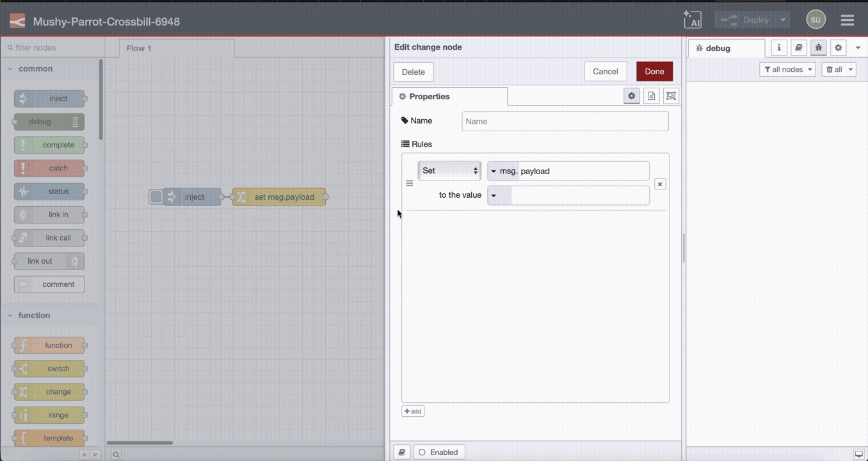The height and width of the screenshot is (461, 868).
Task: Confirm changes with the Done button
Action: (654, 71)
